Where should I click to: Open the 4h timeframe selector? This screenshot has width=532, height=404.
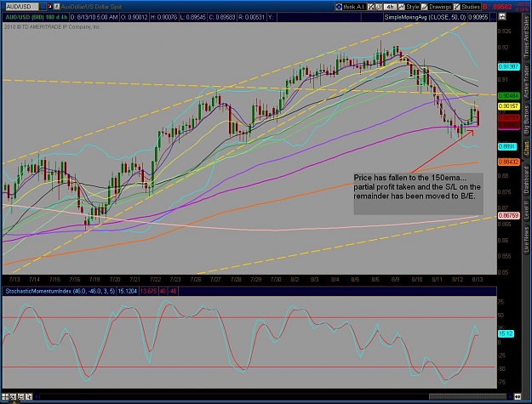390,7
